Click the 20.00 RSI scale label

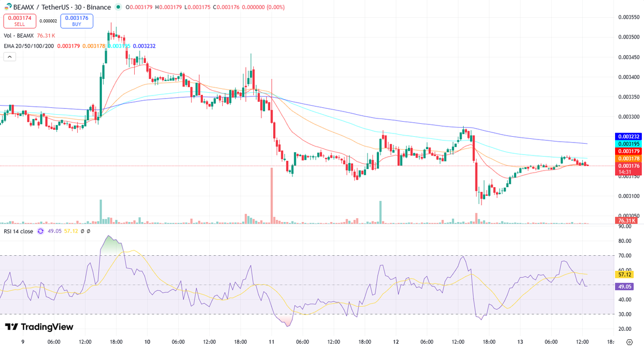point(625,329)
